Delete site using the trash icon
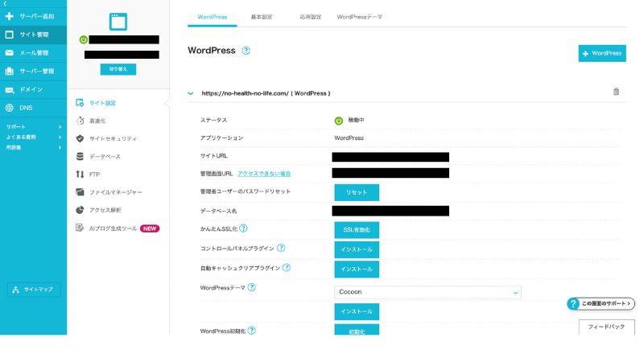Viewport: 644px width, 362px height. pyautogui.click(x=616, y=92)
